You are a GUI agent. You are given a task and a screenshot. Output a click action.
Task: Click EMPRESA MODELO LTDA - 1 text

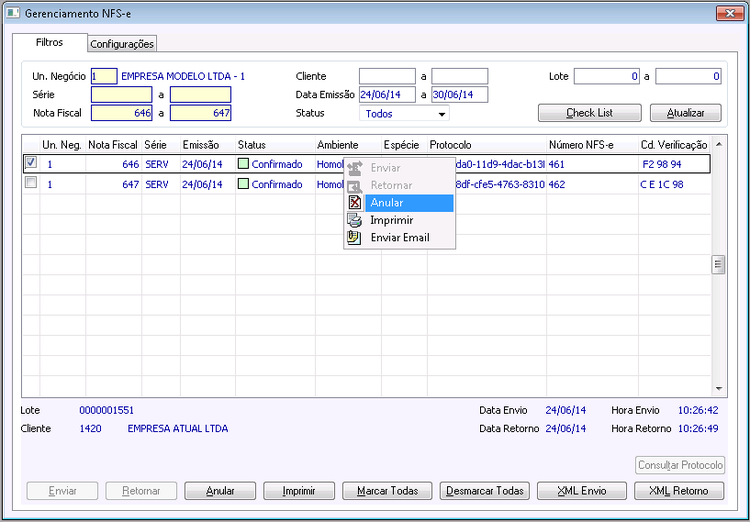pos(183,77)
